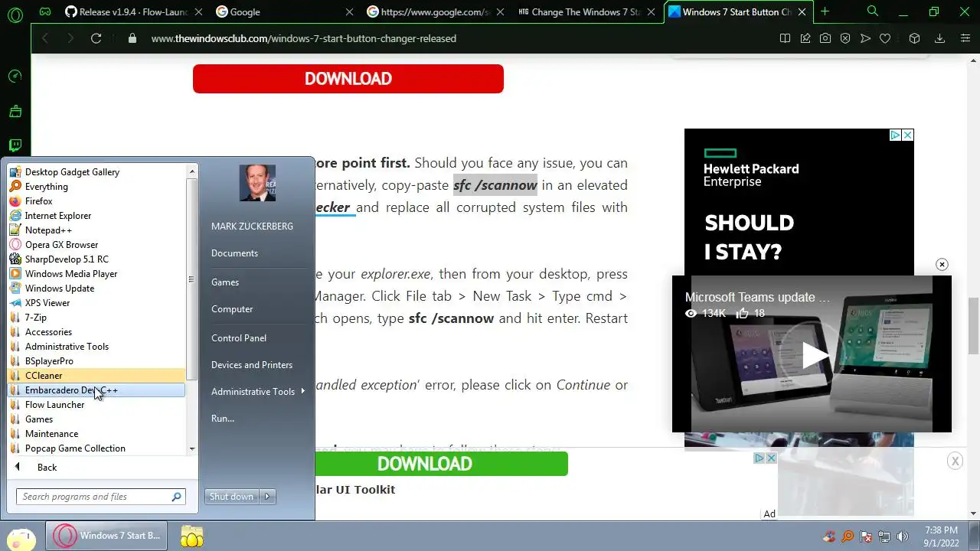
Task: Open the ad blocker shield icon
Action: pyautogui.click(x=845, y=38)
